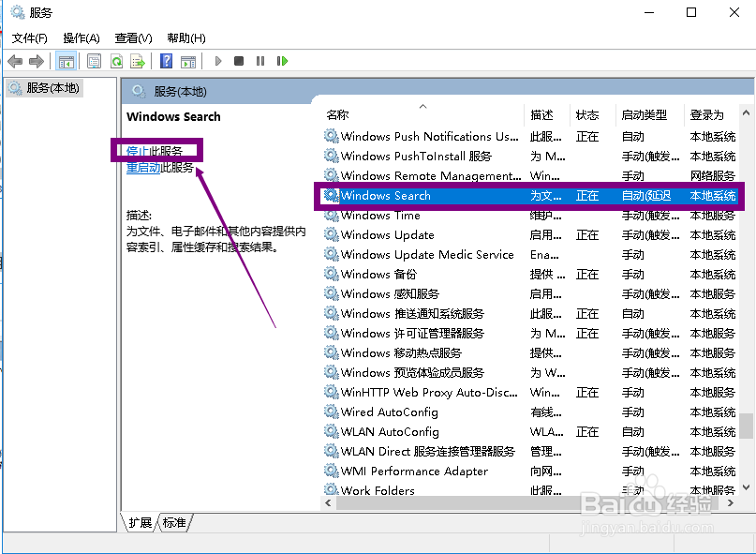The height and width of the screenshot is (554, 756).
Task: Click the vertical scrollbar thumb
Action: pos(746,427)
